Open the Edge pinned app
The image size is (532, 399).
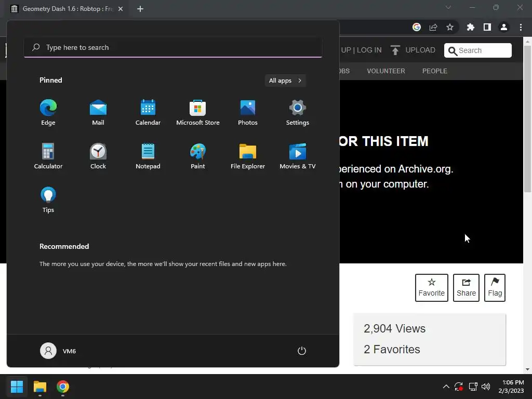point(48,113)
